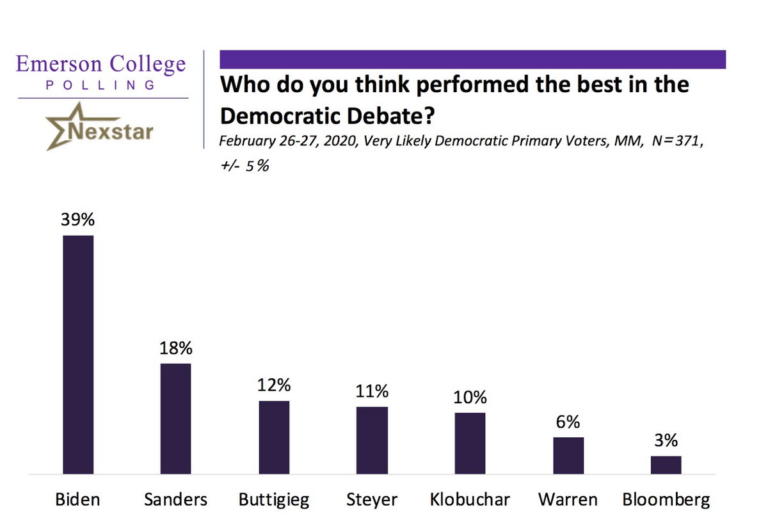Screen dimensions: 768x532
Task: Click the Bloomberg bar at 3%
Action: pyautogui.click(x=666, y=465)
